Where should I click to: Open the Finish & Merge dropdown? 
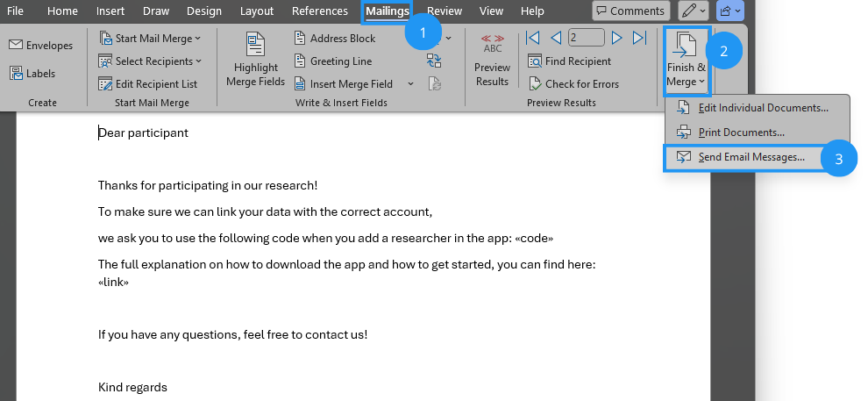(x=687, y=61)
